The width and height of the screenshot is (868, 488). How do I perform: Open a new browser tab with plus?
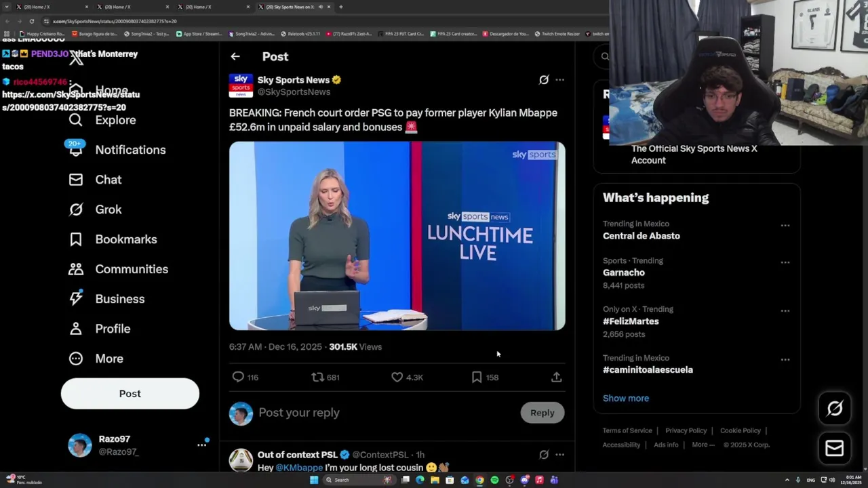coord(340,7)
